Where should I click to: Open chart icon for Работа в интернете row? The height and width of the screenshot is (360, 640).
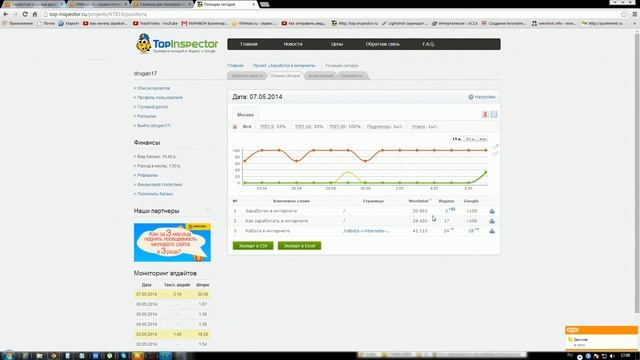click(492, 231)
